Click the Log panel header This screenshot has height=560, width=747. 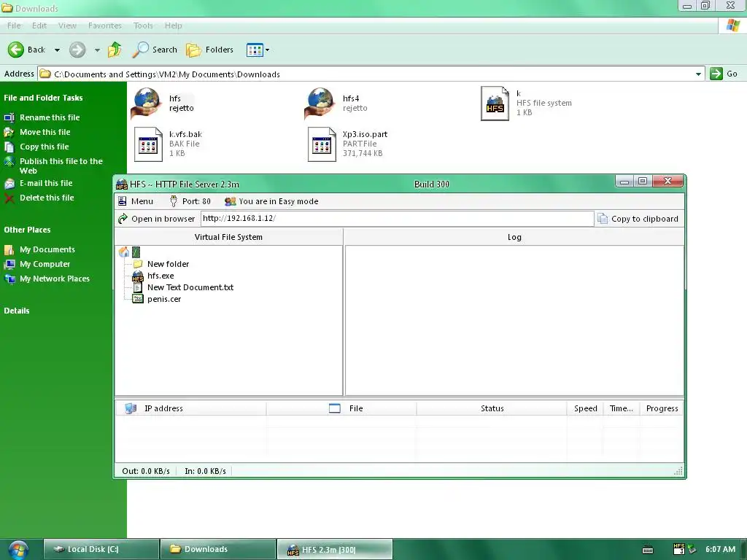514,237
